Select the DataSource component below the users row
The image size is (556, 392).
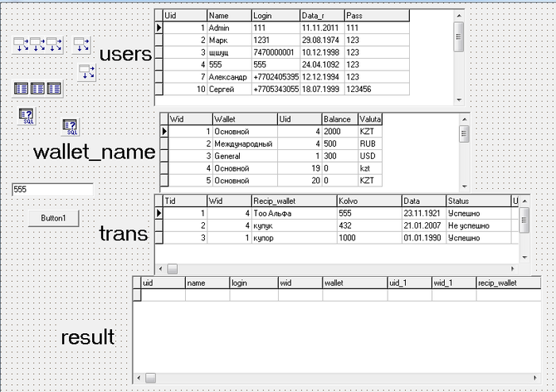click(87, 73)
